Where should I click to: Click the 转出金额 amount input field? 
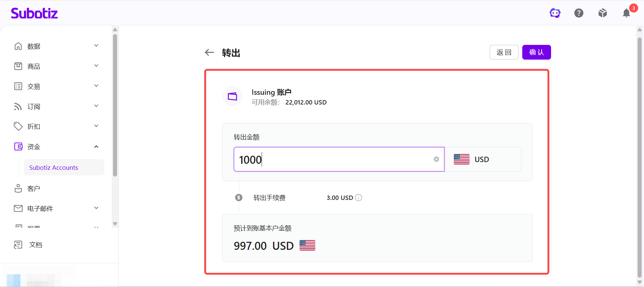[x=339, y=159]
